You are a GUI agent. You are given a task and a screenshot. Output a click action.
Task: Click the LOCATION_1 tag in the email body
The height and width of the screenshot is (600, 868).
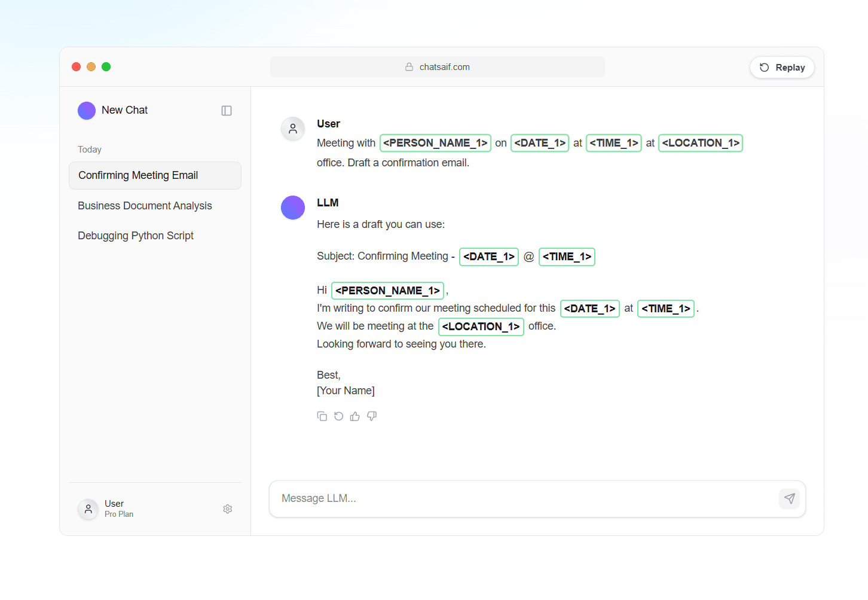coord(481,326)
